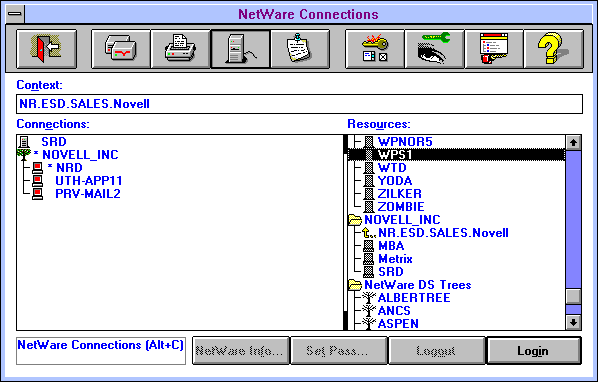Select the NRD server connection
This screenshot has height=382, width=598.
coord(69,168)
